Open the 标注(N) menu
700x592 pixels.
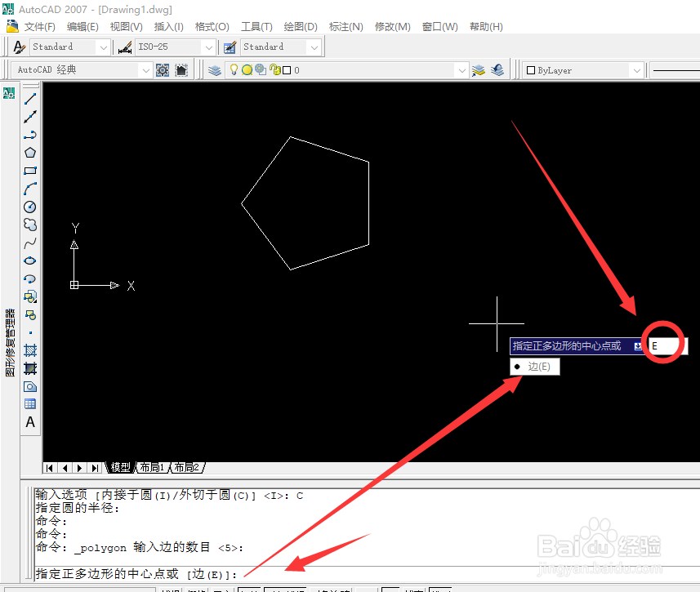click(346, 27)
